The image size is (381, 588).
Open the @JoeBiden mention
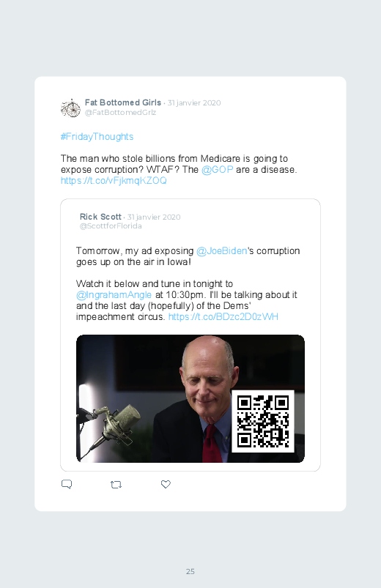[x=222, y=251]
